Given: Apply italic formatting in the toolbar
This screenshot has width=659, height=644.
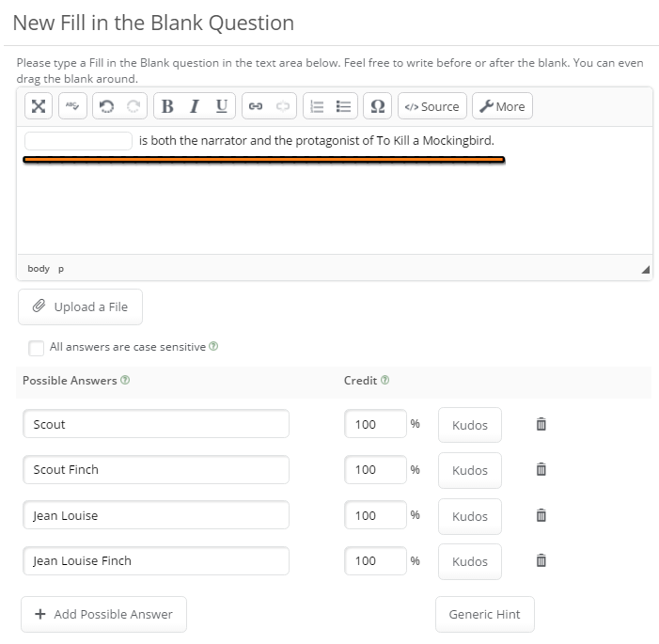Looking at the screenshot, I should tap(195, 106).
